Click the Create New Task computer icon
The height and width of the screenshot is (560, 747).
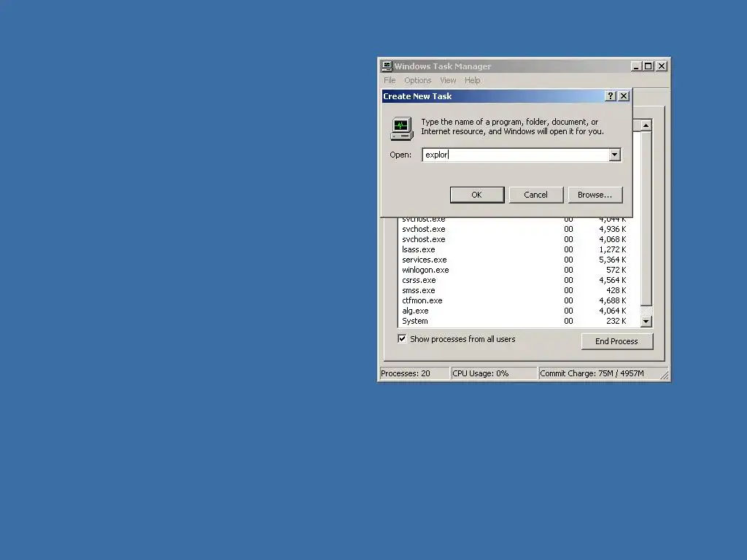402,128
